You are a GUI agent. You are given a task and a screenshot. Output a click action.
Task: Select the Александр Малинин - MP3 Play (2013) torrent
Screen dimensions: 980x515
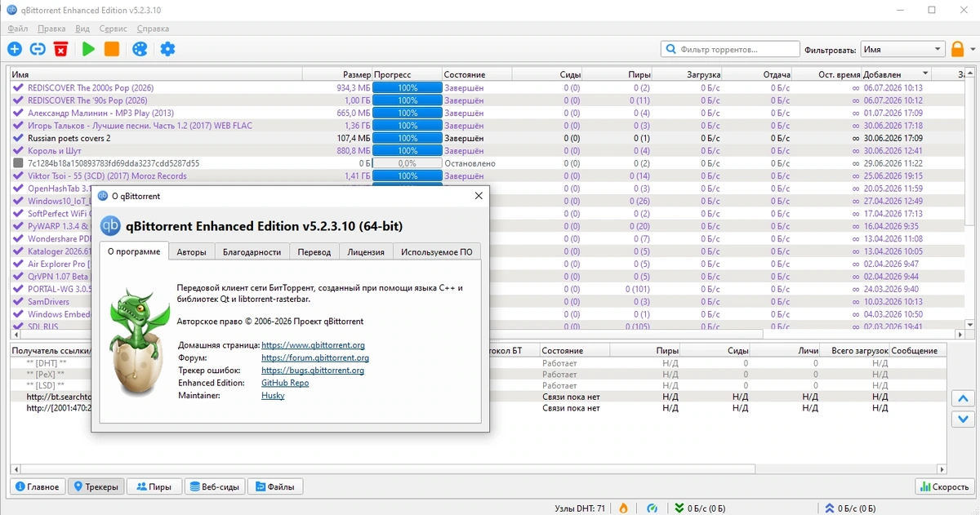pos(100,113)
